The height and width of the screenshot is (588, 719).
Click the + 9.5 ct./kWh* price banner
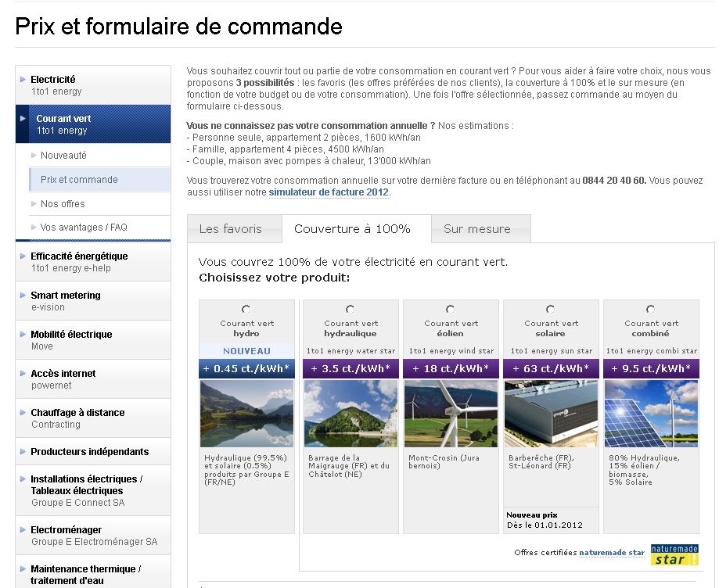pos(651,368)
